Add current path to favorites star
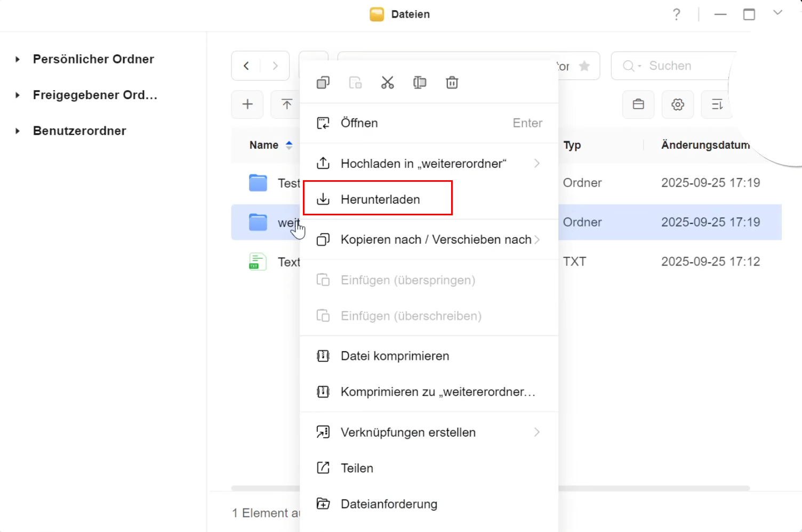 point(584,66)
